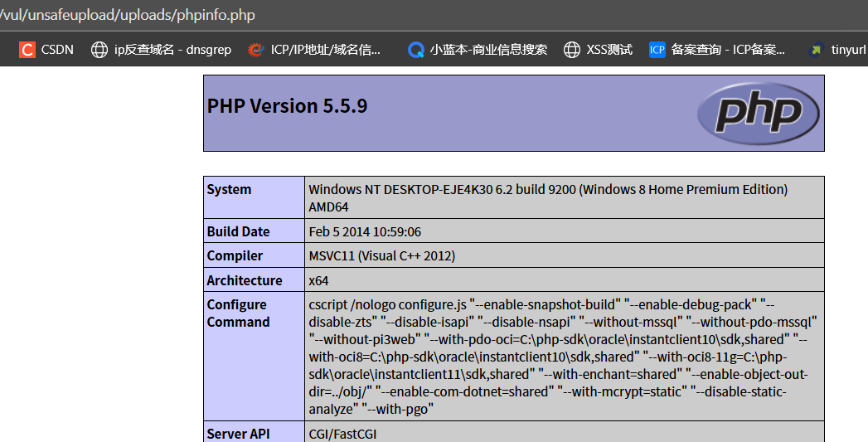Viewport: 868px width, 442px height.
Task: Open the 小蓝本-商业信息搜索 bookmark
Action: (488, 50)
